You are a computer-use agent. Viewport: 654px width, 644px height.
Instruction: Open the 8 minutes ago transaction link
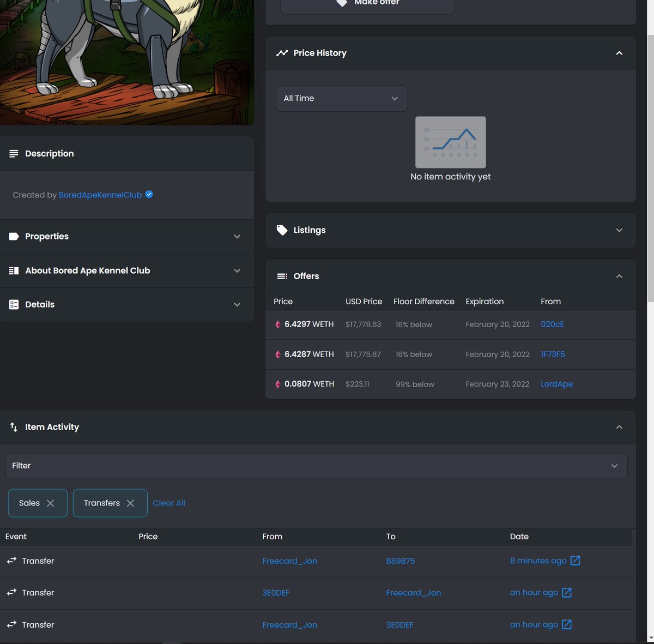[x=538, y=561]
